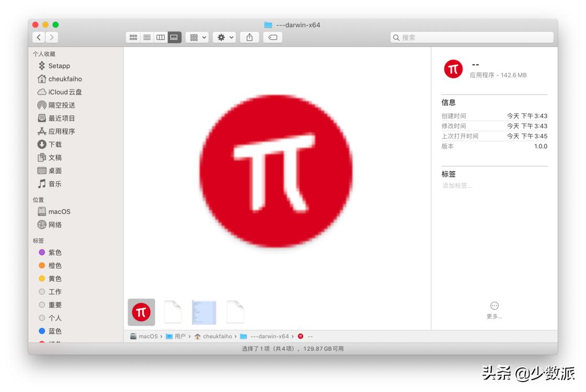586x392 pixels.
Task: Open the action gear menu
Action: pyautogui.click(x=224, y=37)
